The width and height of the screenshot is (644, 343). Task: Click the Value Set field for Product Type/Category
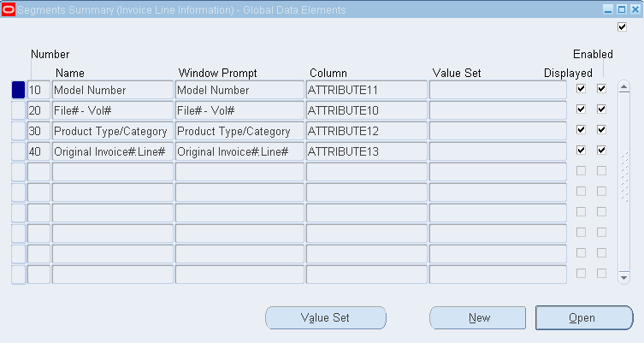pos(498,131)
